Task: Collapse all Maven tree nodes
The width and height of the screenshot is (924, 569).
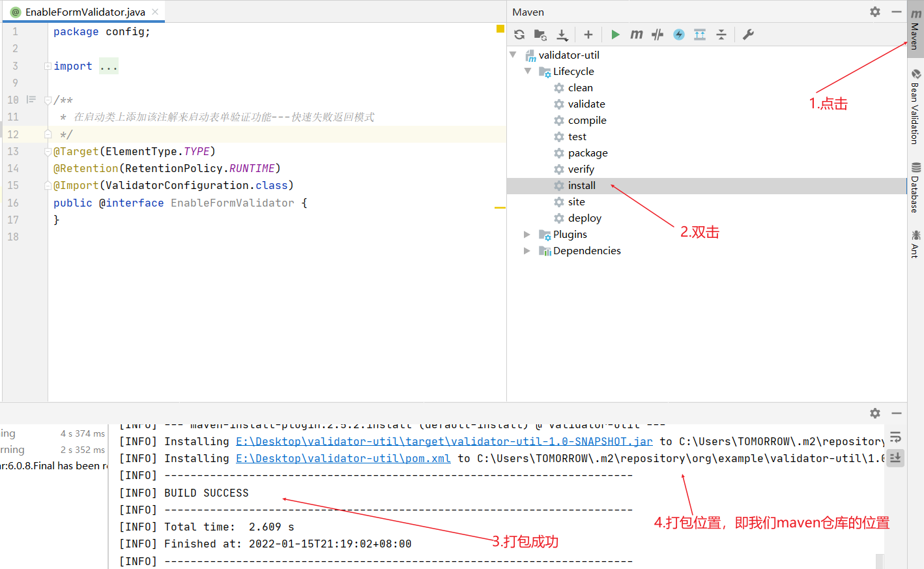Action: [721, 35]
